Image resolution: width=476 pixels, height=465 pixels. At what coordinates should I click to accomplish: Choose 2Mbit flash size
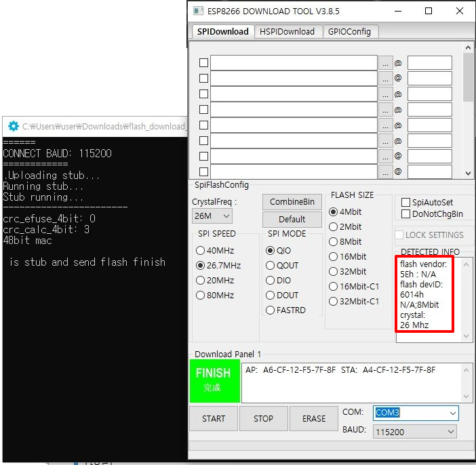tap(345, 226)
